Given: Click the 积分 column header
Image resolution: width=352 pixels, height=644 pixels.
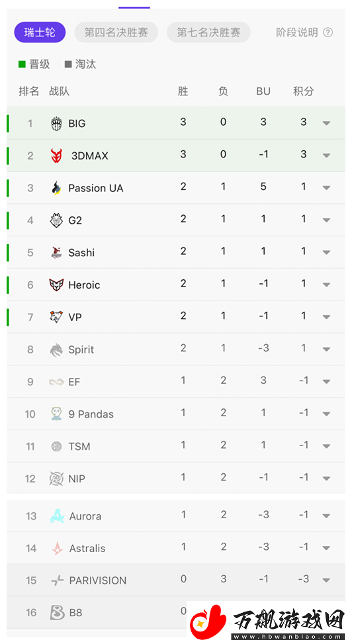Looking at the screenshot, I should point(304,91).
